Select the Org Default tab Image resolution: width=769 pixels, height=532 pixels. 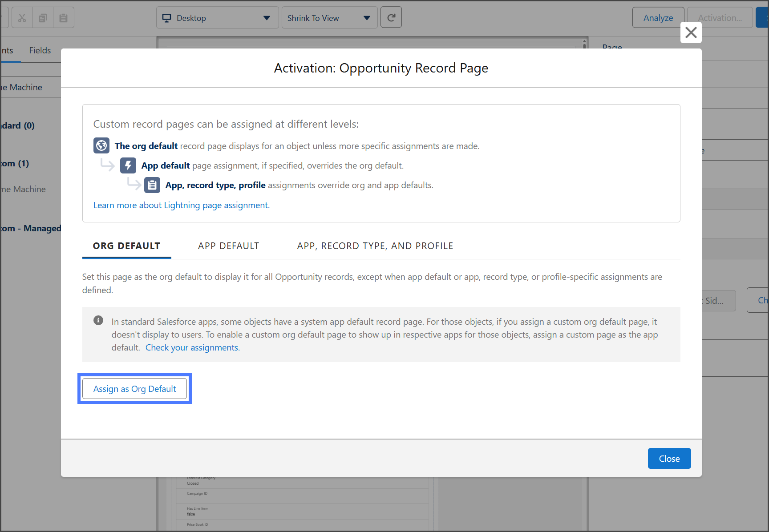point(126,246)
